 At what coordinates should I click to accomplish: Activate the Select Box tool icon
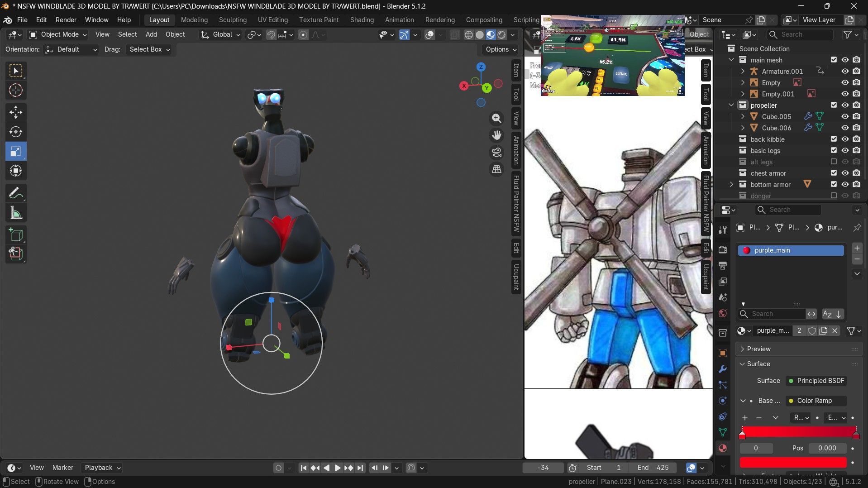pos(16,71)
